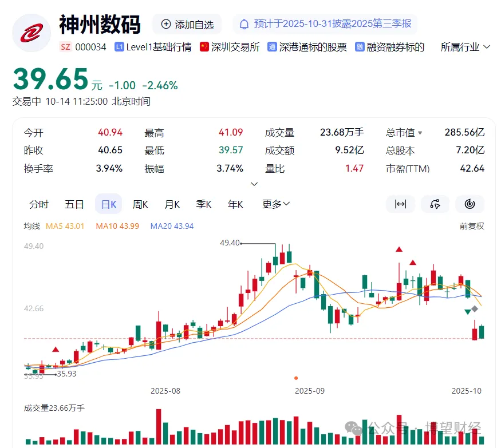This screenshot has width=497, height=448.
Task: Click the 均线 label
Action: pyautogui.click(x=32, y=226)
